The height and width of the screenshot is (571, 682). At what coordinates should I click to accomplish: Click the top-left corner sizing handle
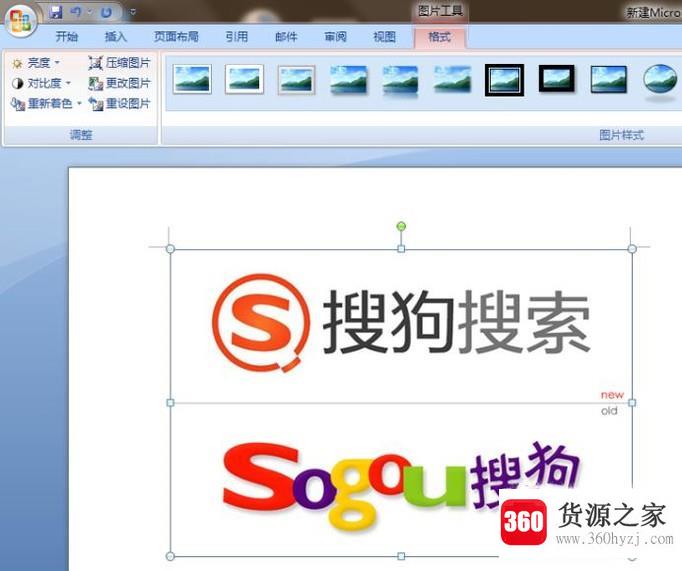(x=170, y=249)
